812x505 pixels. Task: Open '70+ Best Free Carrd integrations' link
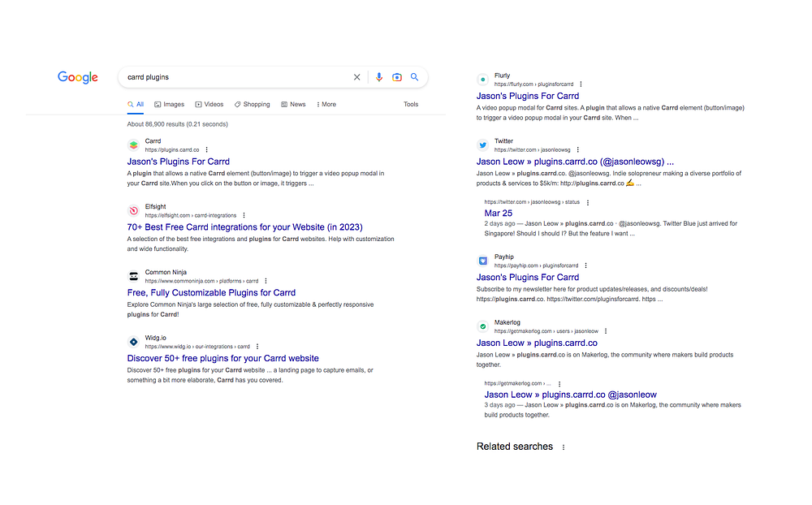click(x=245, y=227)
